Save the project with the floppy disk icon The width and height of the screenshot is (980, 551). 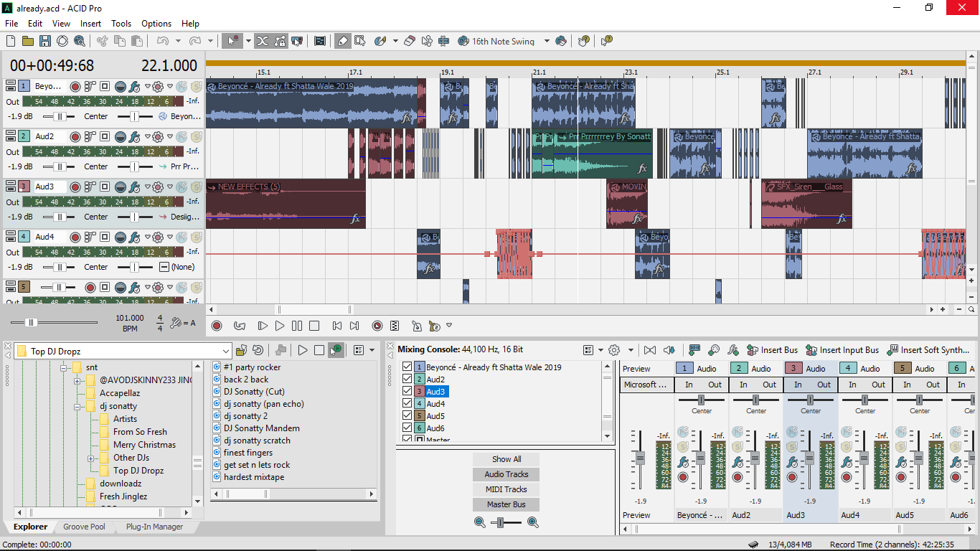click(45, 41)
